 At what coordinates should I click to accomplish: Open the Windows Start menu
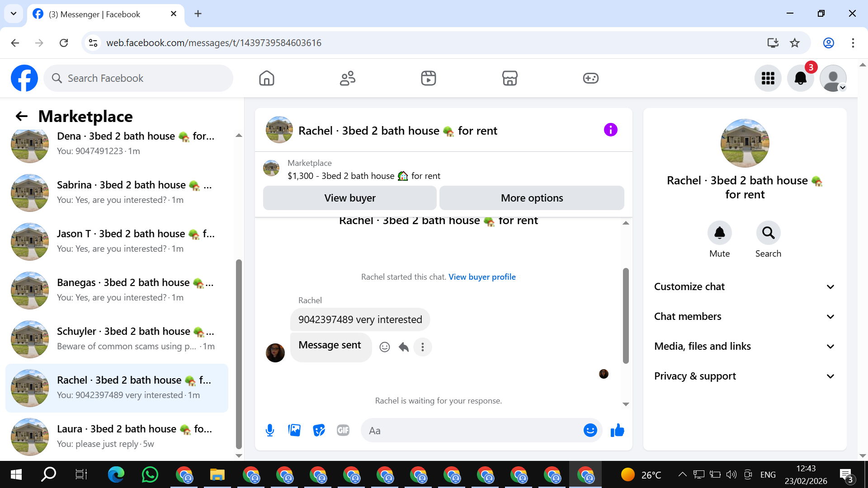(x=16, y=474)
